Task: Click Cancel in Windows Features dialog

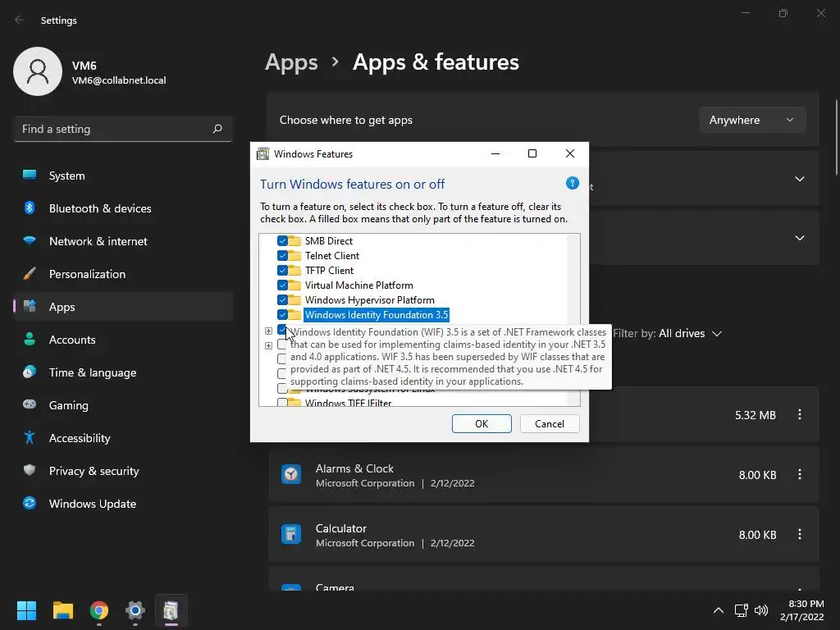Action: click(549, 423)
